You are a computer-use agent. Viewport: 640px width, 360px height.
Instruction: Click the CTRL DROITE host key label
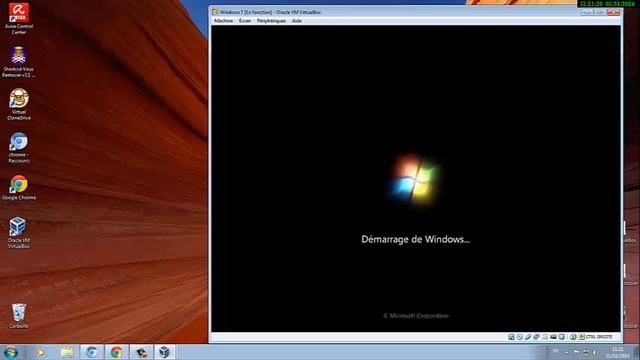pyautogui.click(x=599, y=337)
